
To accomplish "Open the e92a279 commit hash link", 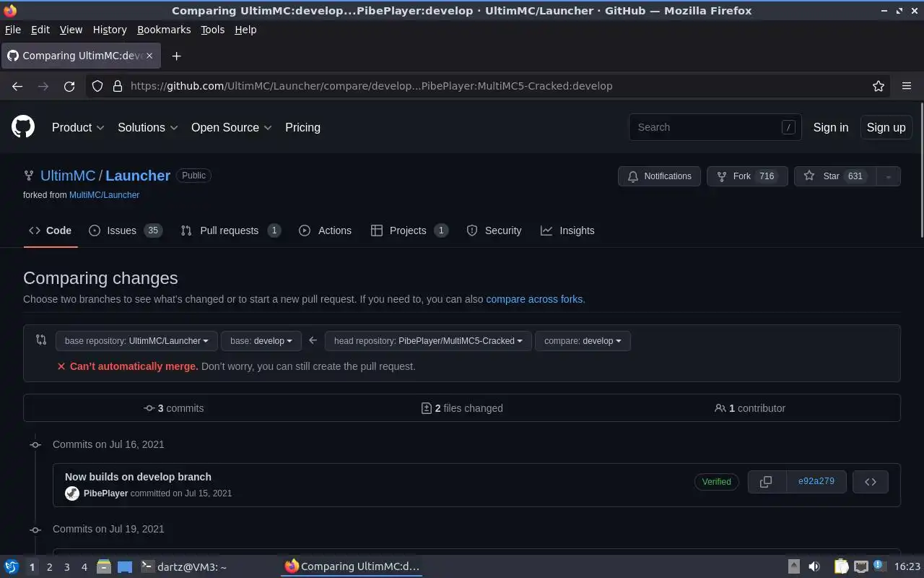I will click(816, 482).
